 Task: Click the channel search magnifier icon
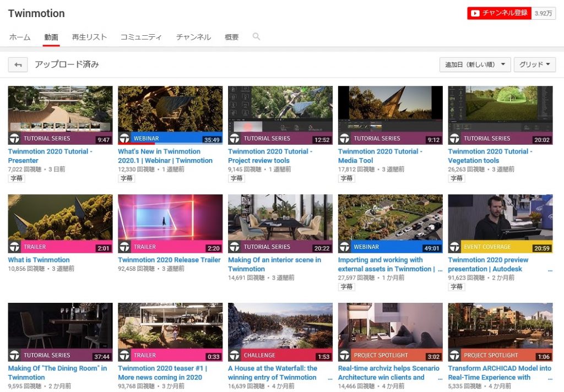[x=256, y=36]
